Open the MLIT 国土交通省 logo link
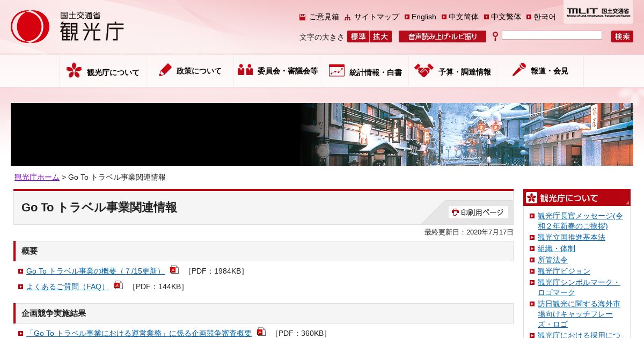Image resolution: width=644 pixels, height=338 pixels. 598,11
